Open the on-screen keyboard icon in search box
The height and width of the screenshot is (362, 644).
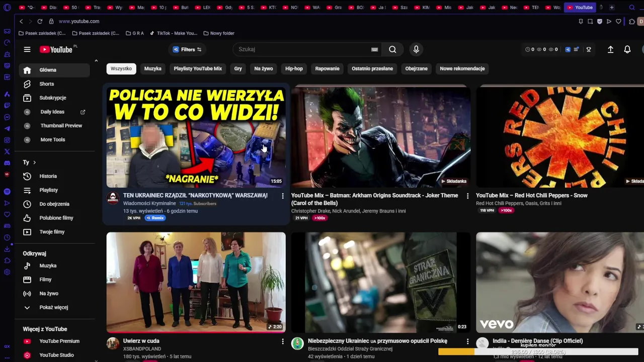coord(374,49)
